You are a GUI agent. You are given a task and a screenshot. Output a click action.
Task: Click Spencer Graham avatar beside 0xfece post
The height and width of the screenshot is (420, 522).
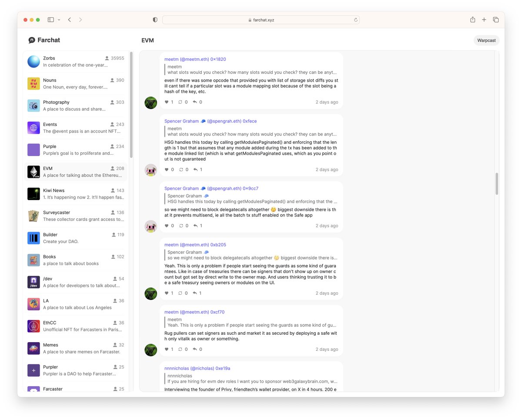(151, 170)
